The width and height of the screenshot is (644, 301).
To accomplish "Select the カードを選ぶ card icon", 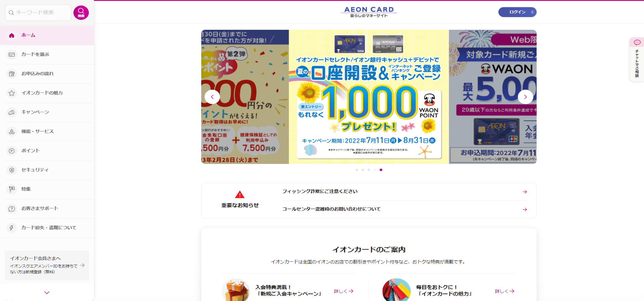I will [x=12, y=54].
